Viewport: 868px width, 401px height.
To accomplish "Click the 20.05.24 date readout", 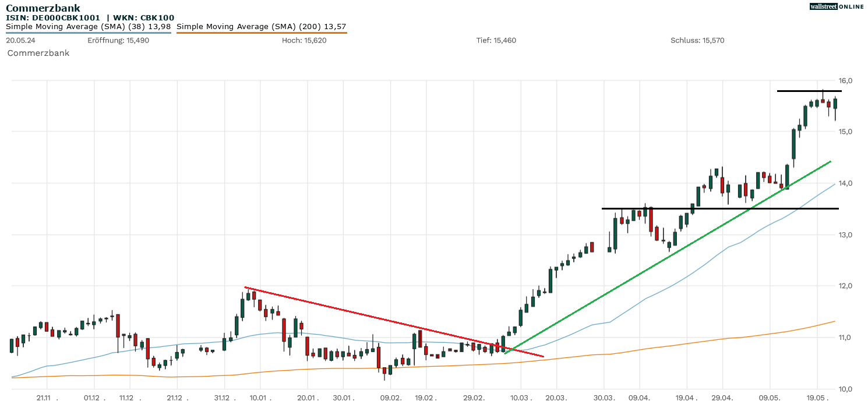I will pyautogui.click(x=21, y=41).
